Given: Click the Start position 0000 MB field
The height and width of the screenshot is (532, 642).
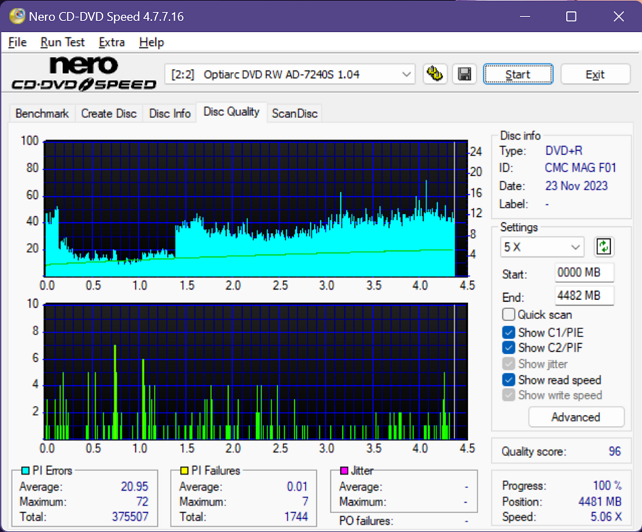Looking at the screenshot, I should [584, 272].
